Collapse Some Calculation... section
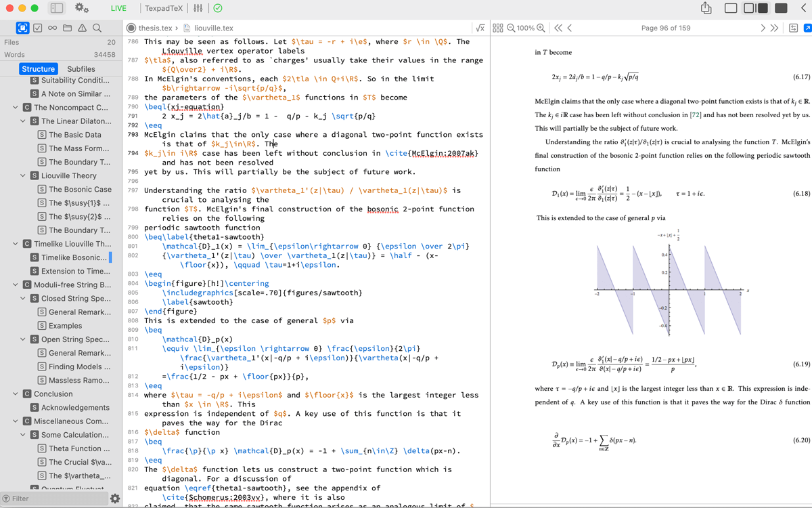812x508 pixels. [23, 435]
